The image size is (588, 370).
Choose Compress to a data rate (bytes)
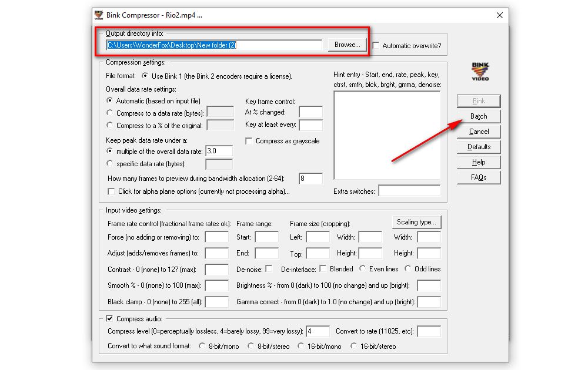click(x=109, y=113)
